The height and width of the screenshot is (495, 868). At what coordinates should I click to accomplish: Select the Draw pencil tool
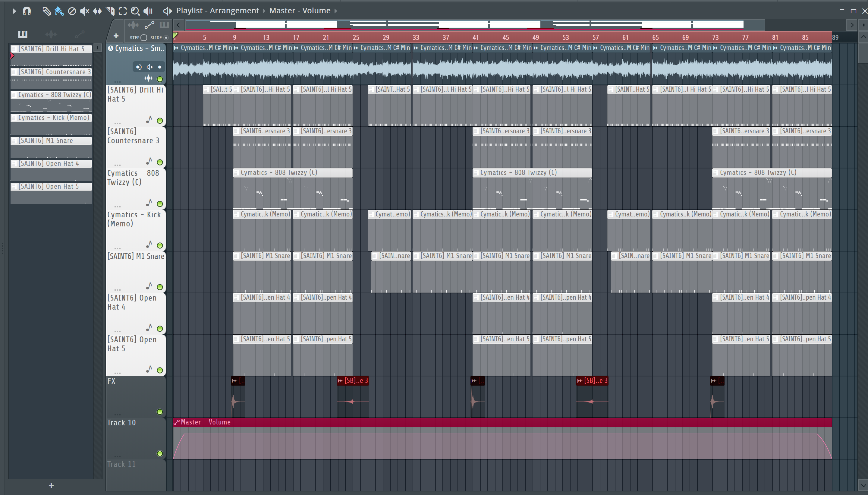[46, 11]
